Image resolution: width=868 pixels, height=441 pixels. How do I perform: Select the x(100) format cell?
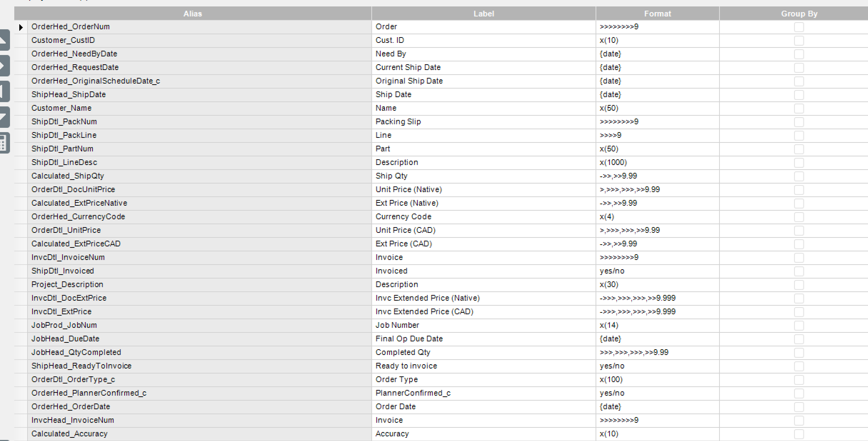(658, 380)
